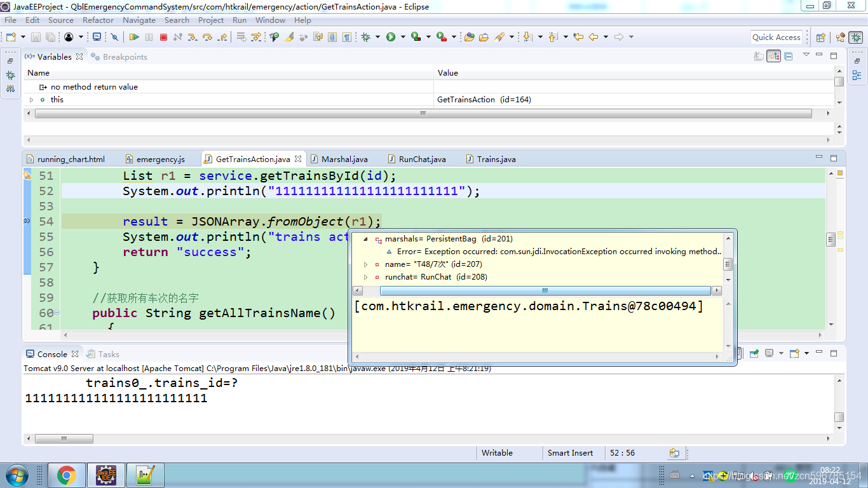Image resolution: width=868 pixels, height=488 pixels.
Task: Click the Variables view horizontal scrollbar
Action: (423, 114)
